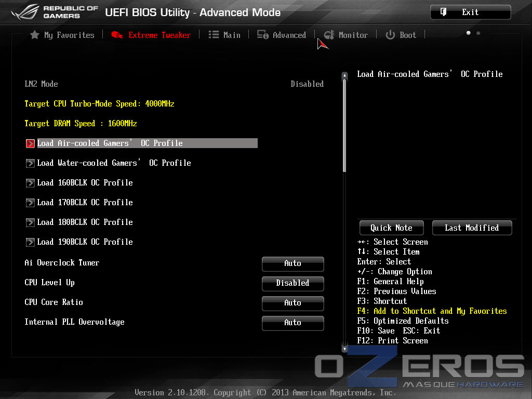Click arrow icon for Air-cooled Gamers' OC Profile
Screen dimensions: 532x399
click(x=30, y=143)
